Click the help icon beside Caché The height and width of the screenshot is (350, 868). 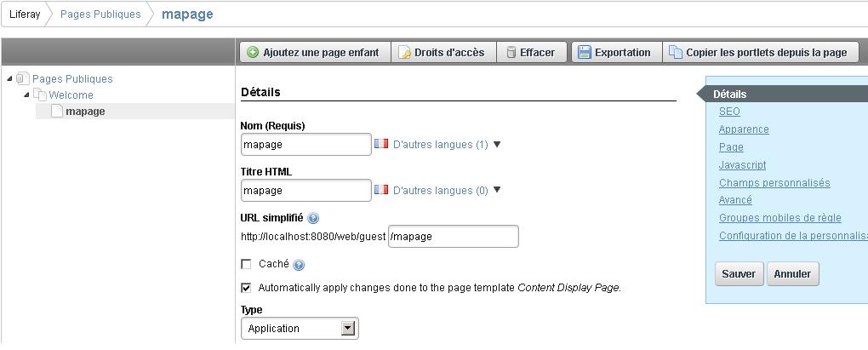point(299,265)
